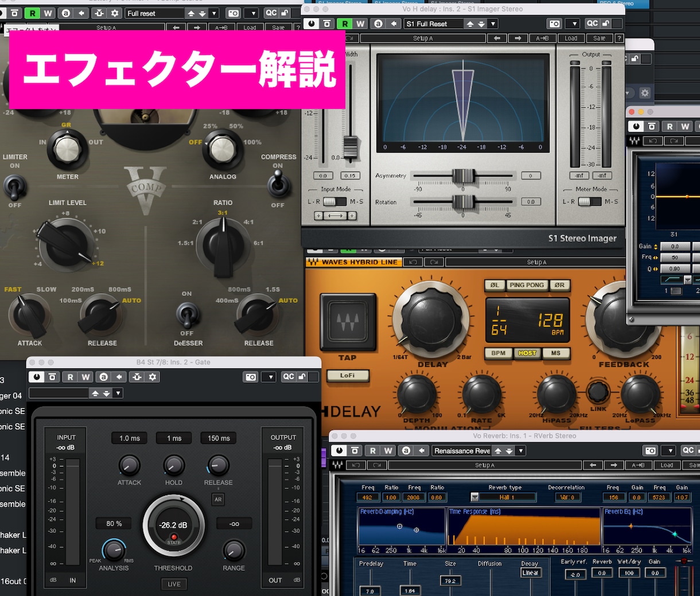Click the undo arrow in H-Delay toolbar
This screenshot has width=700, height=596.
point(413,262)
